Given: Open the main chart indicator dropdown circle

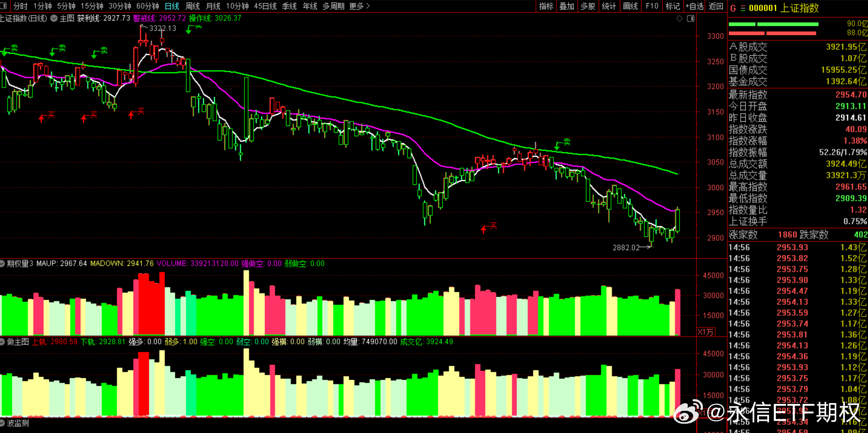Looking at the screenshot, I should (54, 18).
